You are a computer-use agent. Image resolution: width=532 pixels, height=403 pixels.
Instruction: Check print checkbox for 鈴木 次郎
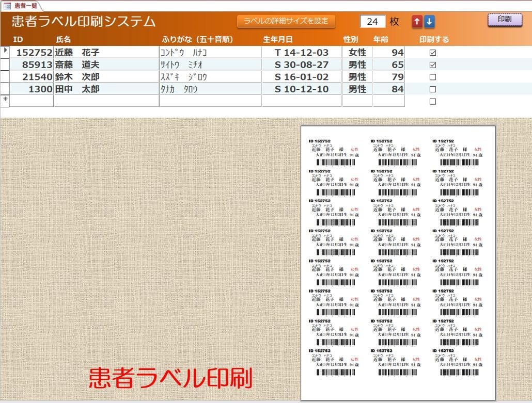coord(433,77)
